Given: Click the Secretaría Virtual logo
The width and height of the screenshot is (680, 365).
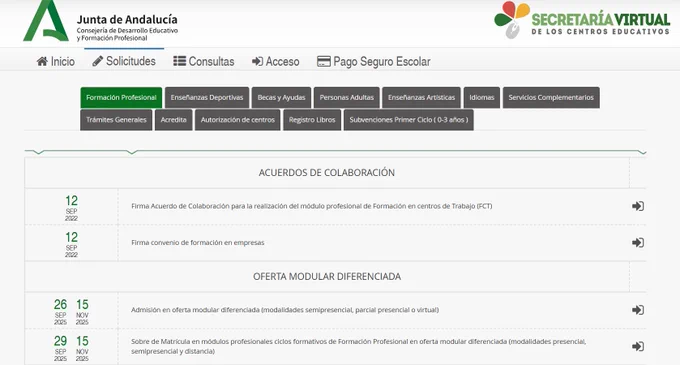Looking at the screenshot, I should (582, 20).
